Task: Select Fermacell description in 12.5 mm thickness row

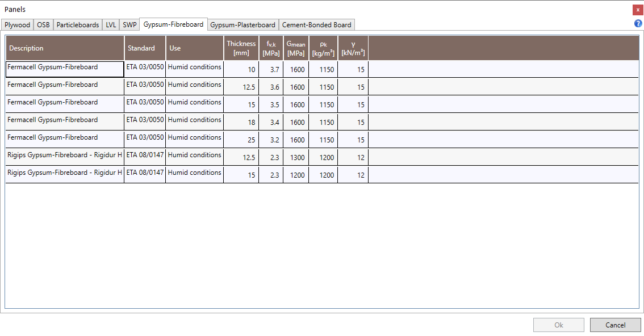Action: tap(65, 87)
